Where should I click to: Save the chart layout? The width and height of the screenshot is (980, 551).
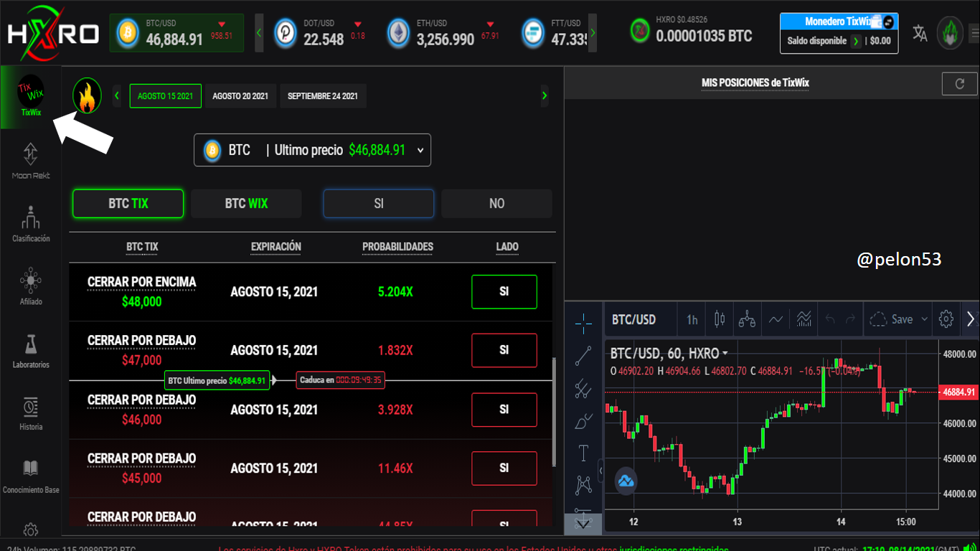893,319
